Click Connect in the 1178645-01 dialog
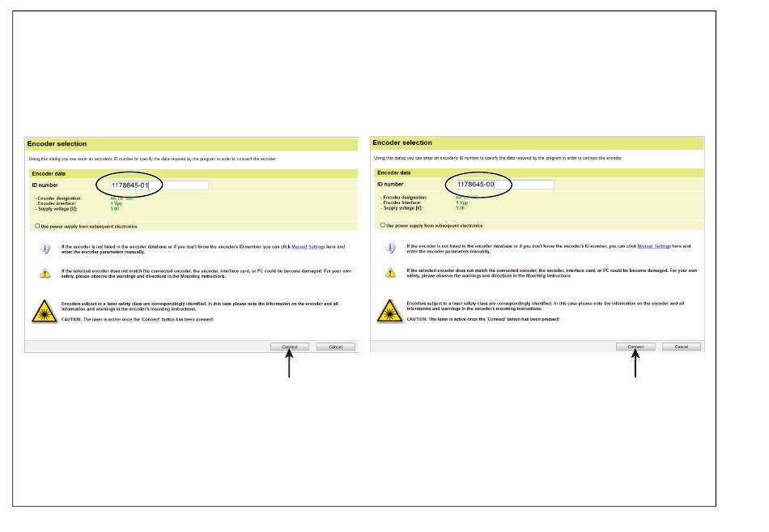Screen dimensions: 769x532 coord(289,347)
